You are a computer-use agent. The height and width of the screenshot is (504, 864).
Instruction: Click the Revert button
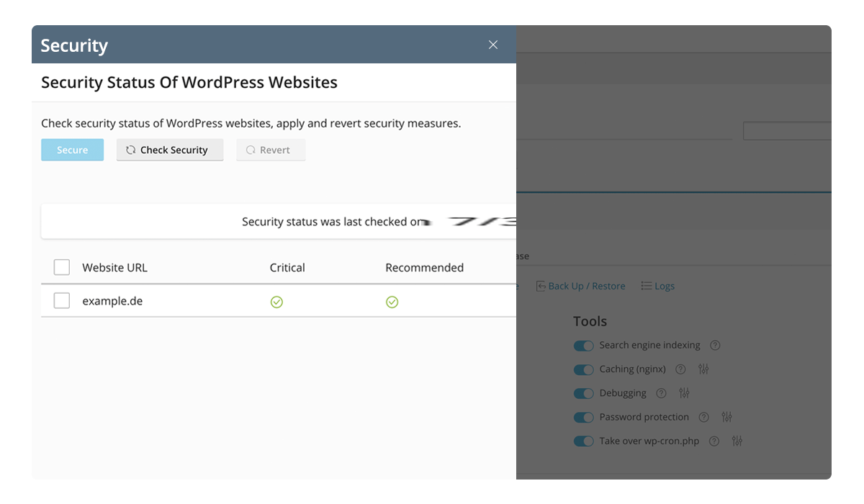click(x=271, y=150)
